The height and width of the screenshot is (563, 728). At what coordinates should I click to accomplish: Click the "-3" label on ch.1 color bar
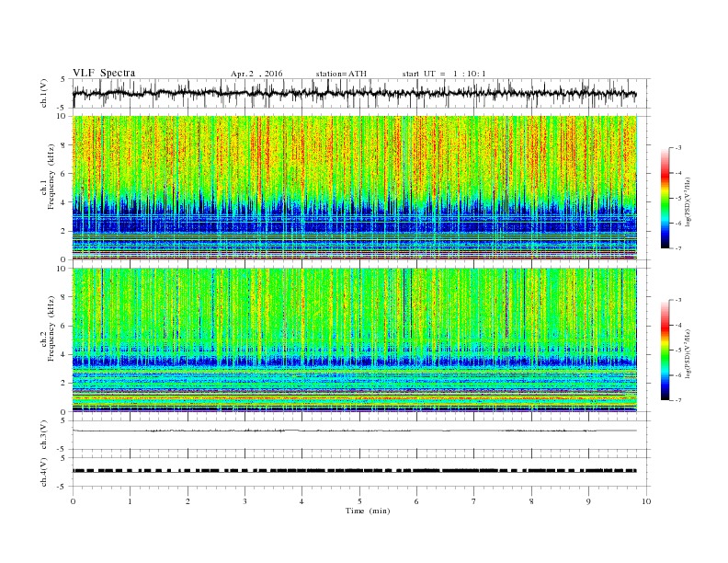click(x=678, y=148)
